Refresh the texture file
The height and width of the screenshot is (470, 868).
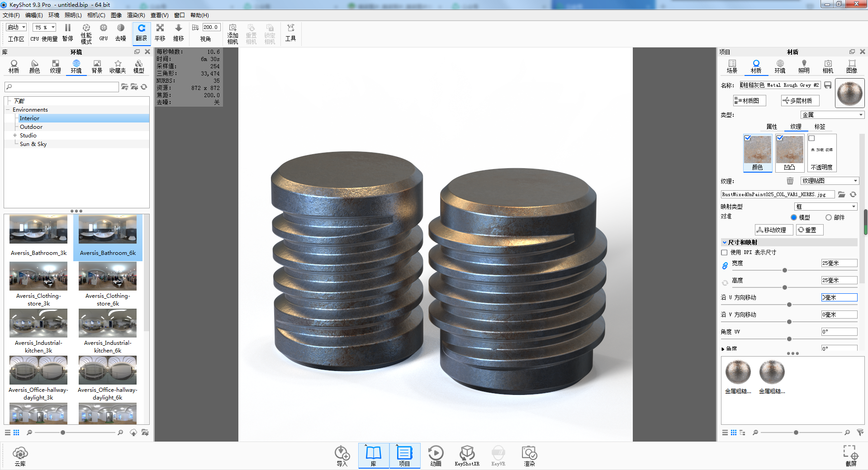pyautogui.click(x=853, y=194)
